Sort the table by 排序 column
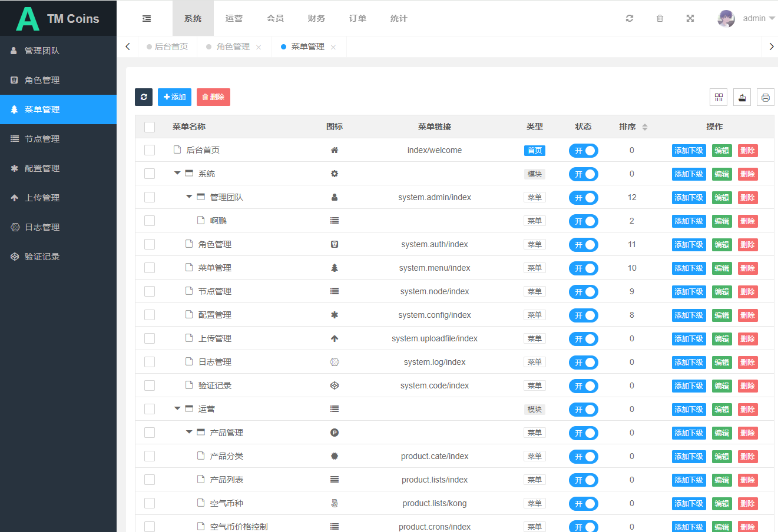Screen dimensions: 778x532 tap(644, 127)
